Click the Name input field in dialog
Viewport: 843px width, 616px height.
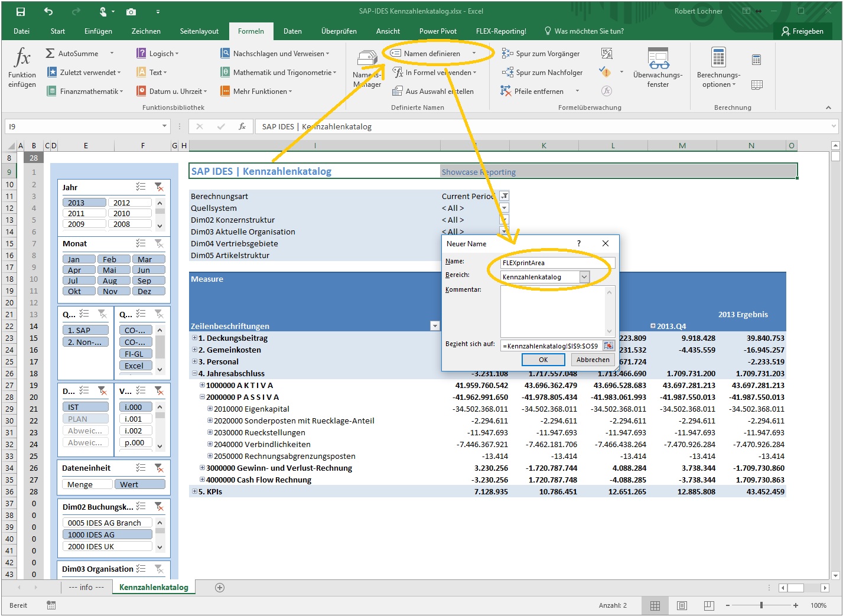[557, 263]
